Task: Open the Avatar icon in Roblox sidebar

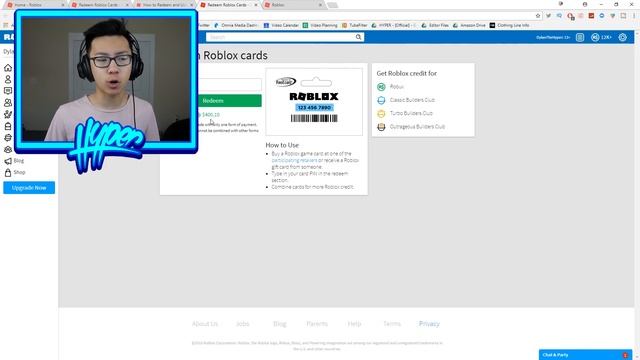Action: click(8, 114)
